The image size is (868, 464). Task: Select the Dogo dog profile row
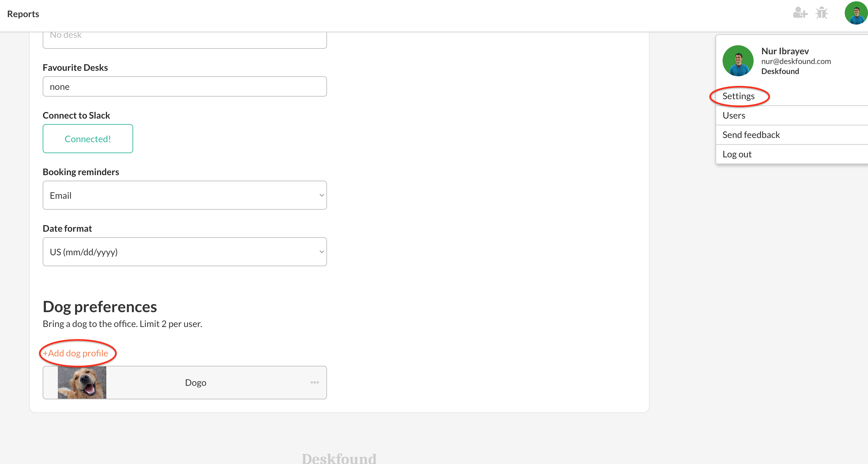click(196, 383)
